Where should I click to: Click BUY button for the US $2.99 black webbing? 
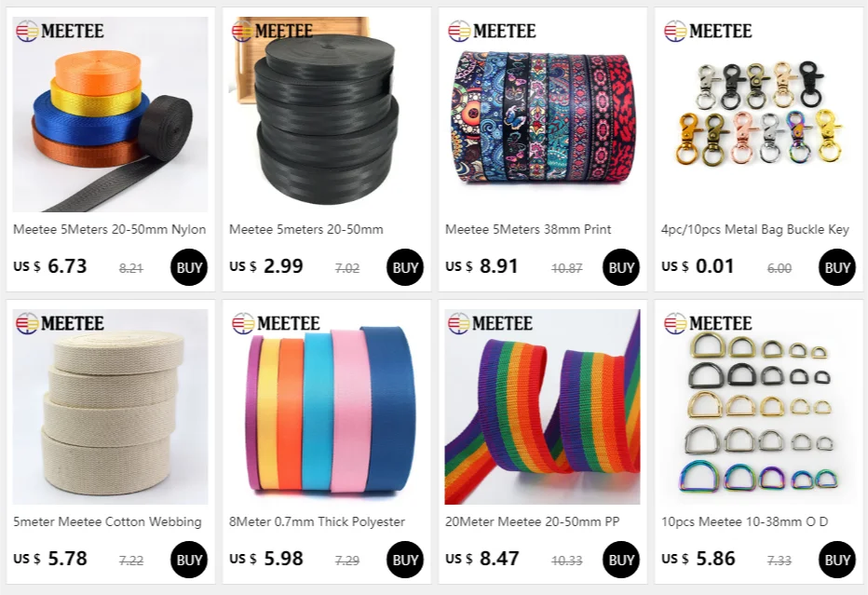[x=404, y=267]
